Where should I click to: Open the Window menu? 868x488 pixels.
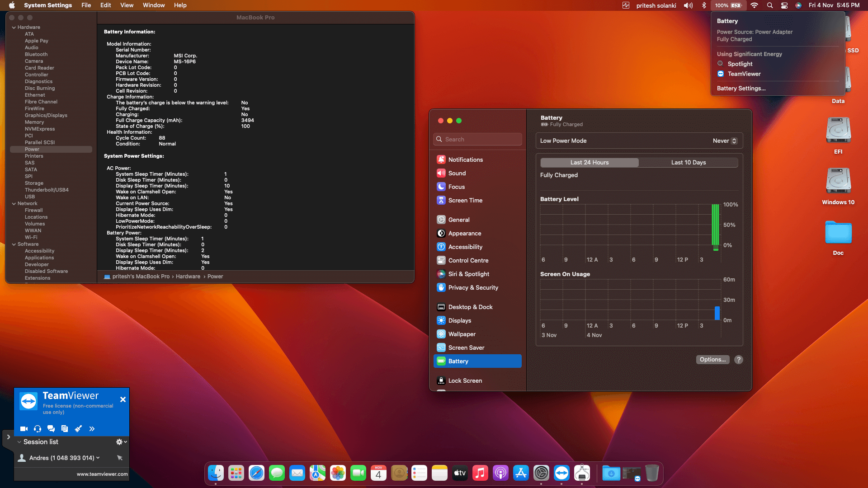coord(154,5)
